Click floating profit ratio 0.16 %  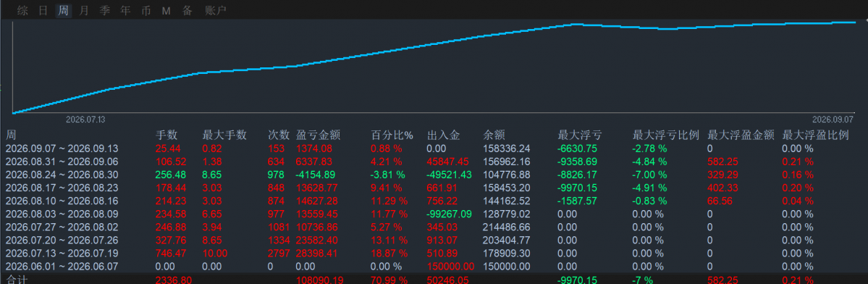pyautogui.click(x=798, y=175)
